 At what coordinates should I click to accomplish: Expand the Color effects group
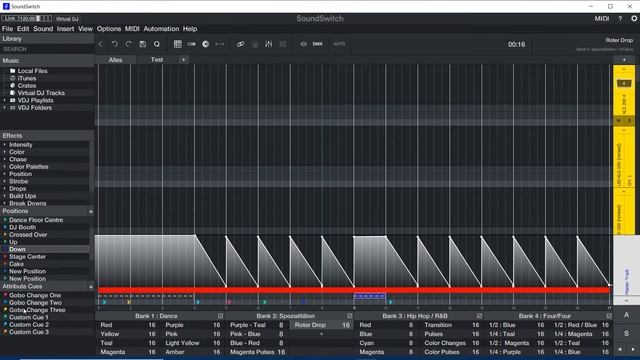tap(4, 152)
